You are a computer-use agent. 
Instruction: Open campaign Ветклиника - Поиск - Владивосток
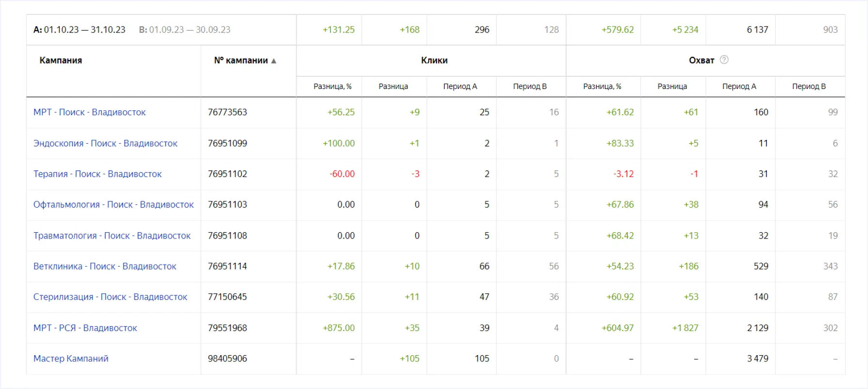[x=105, y=267]
